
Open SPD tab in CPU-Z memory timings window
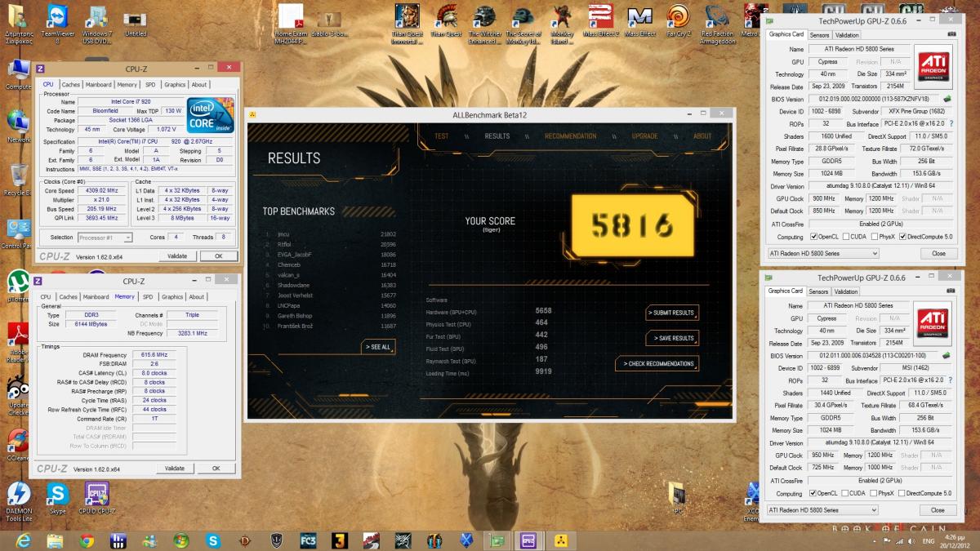(x=148, y=296)
